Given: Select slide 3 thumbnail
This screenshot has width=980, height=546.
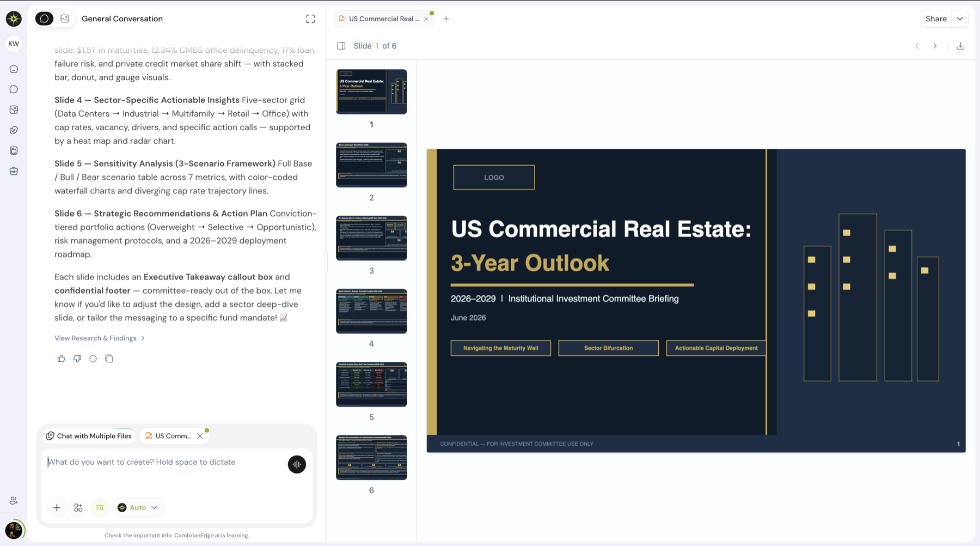Looking at the screenshot, I should 371,238.
